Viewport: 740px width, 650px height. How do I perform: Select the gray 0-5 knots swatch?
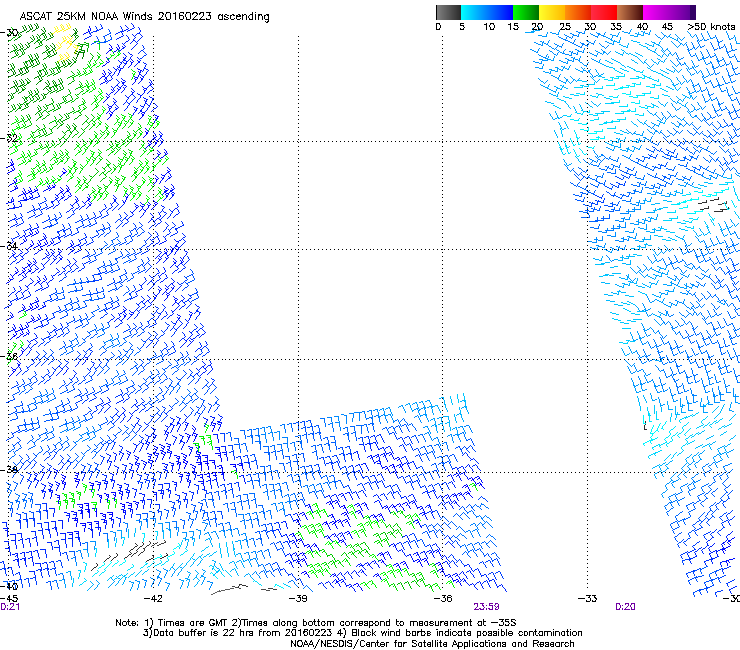[448, 12]
